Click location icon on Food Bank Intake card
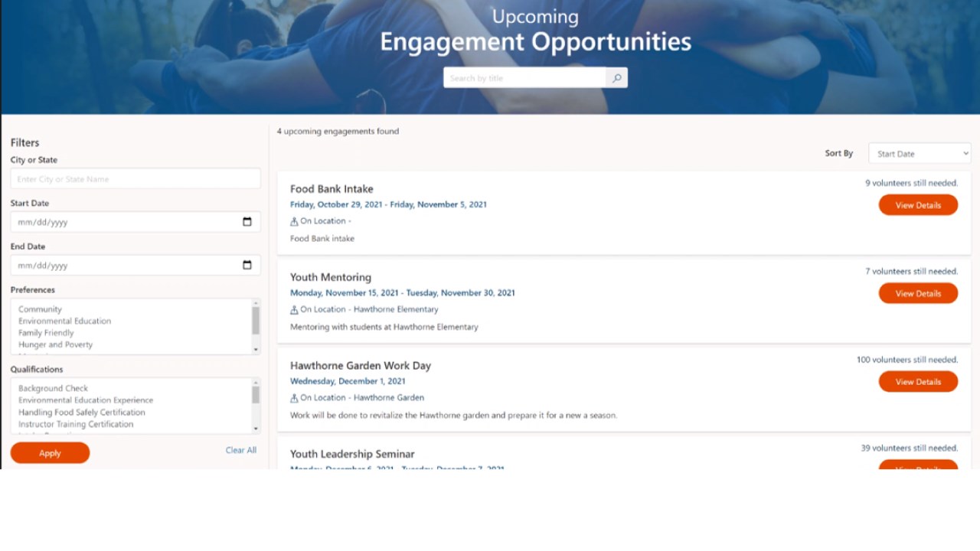 coord(294,221)
